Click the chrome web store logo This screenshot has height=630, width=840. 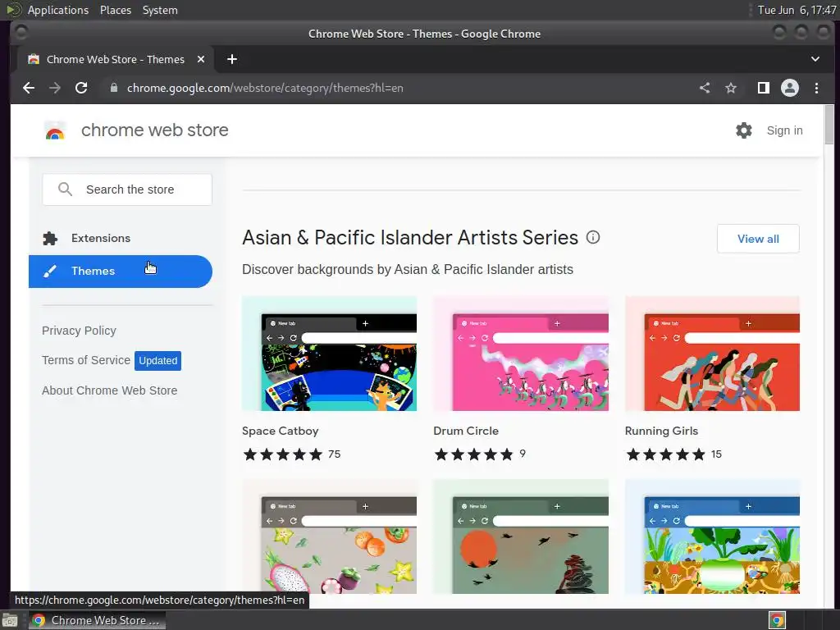pos(55,130)
